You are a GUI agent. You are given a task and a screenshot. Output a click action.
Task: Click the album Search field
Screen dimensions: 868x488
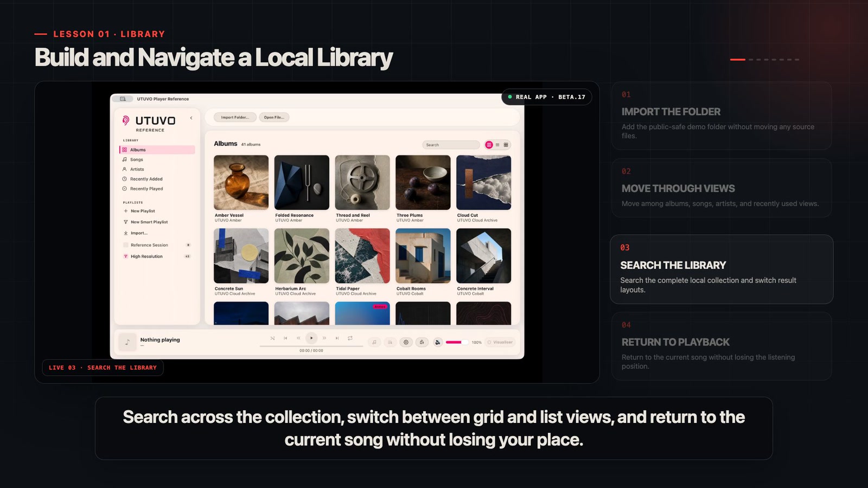[451, 145]
